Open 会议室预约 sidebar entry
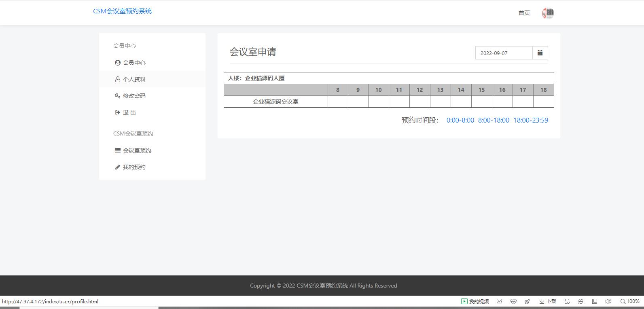Viewport: 644px width, 309px height. [137, 150]
